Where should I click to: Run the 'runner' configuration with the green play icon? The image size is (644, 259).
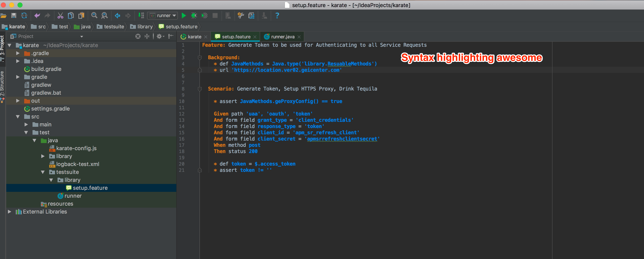(x=184, y=15)
